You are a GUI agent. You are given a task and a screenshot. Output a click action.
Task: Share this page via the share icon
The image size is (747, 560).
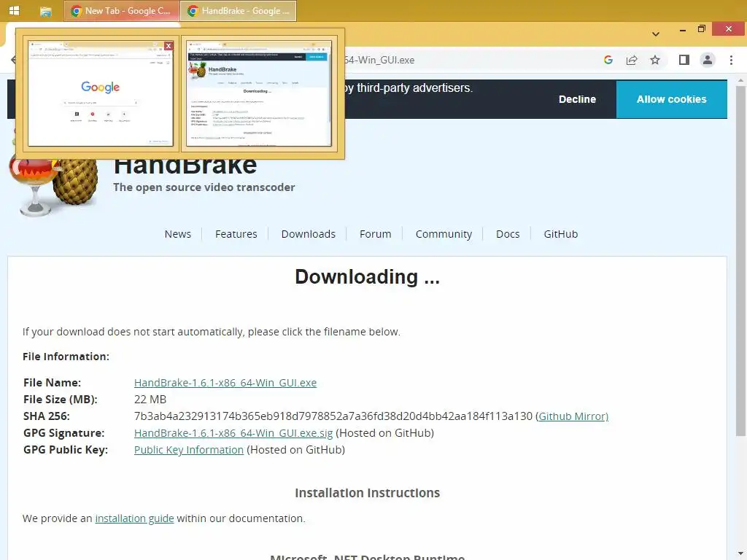[632, 60]
